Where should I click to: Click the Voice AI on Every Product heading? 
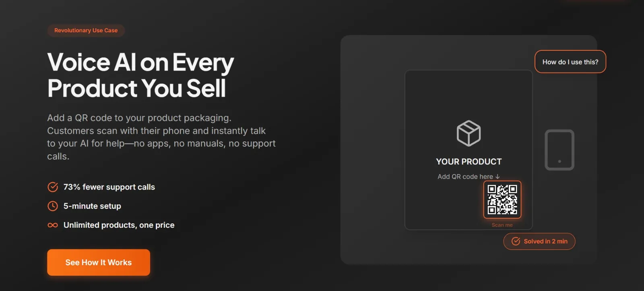click(x=140, y=75)
